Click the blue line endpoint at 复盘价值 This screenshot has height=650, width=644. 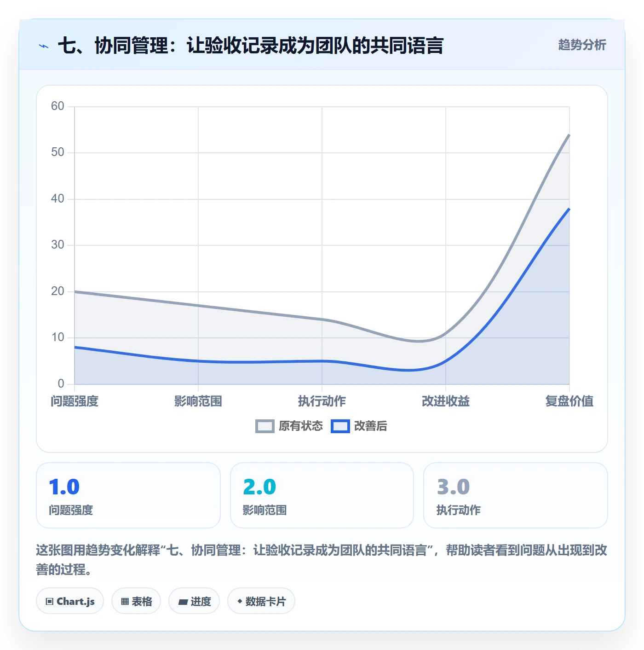[x=569, y=209]
